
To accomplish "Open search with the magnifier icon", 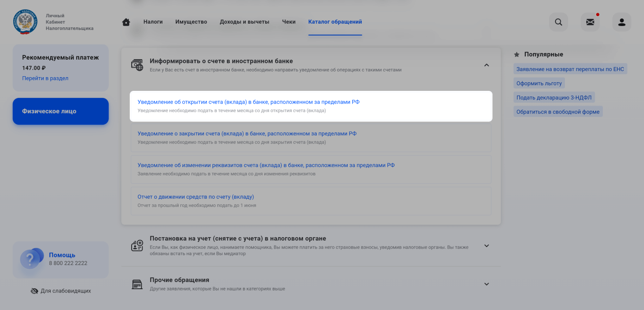I will click(558, 22).
